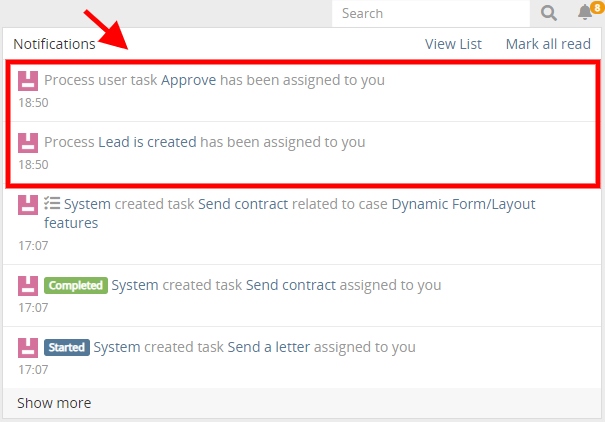Viewport: 605px width, 422px height.
Task: Open the Dynamic Form/Layout features case link
Action: tap(289, 213)
